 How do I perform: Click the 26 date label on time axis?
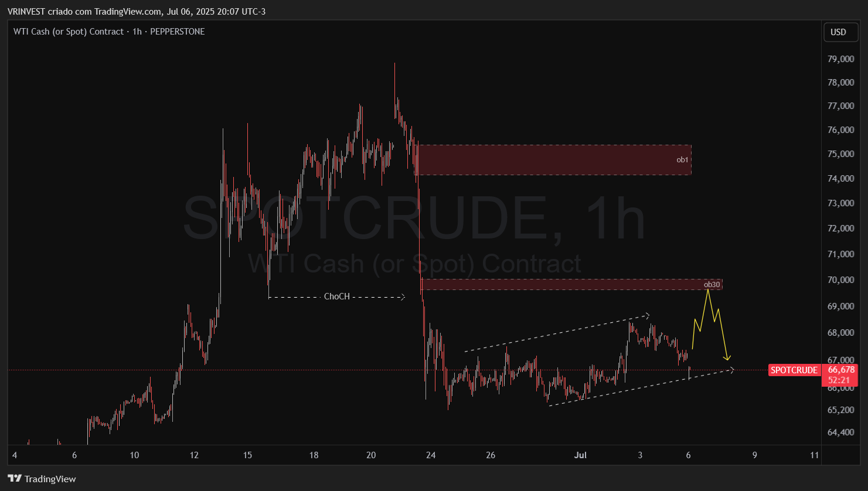pos(491,455)
